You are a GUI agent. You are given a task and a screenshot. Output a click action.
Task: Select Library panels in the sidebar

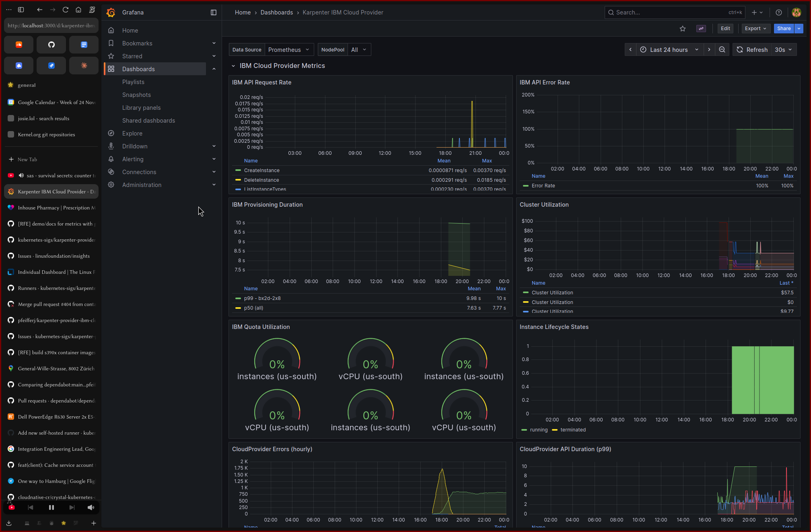pyautogui.click(x=141, y=108)
